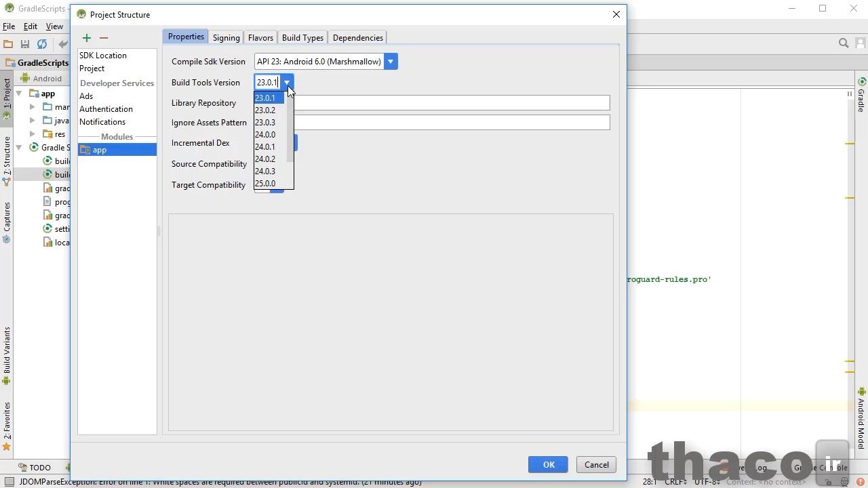Choose 25.0.0 from build tools list
The height and width of the screenshot is (488, 868).
pos(269,184)
